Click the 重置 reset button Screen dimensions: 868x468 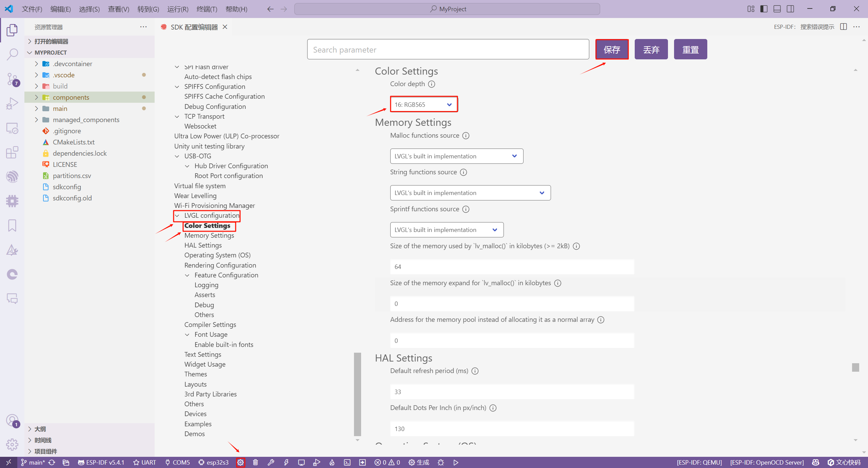tap(690, 50)
